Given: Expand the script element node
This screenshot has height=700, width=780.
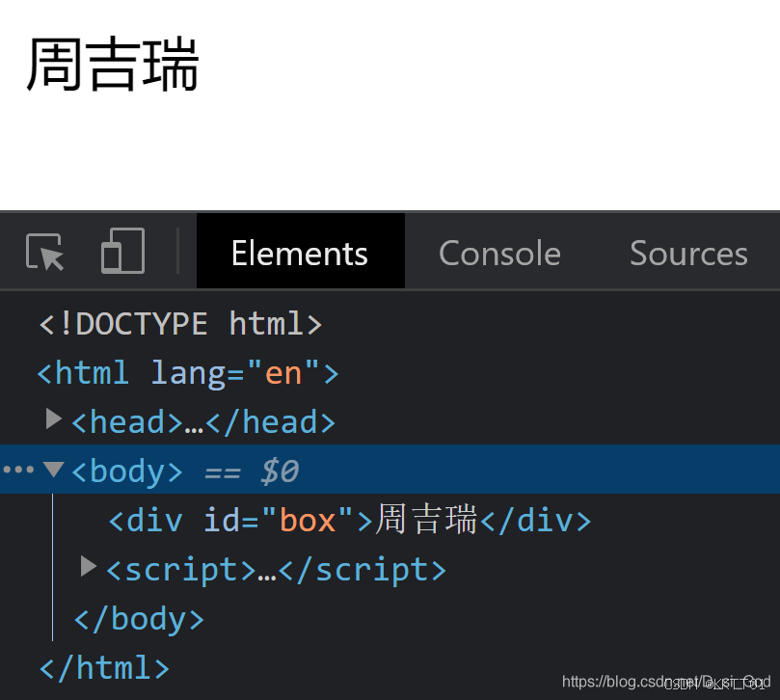Looking at the screenshot, I should click(89, 566).
